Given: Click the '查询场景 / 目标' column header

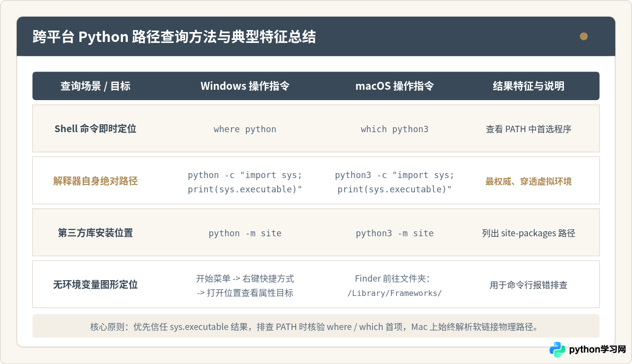Looking at the screenshot, I should pos(95,86).
